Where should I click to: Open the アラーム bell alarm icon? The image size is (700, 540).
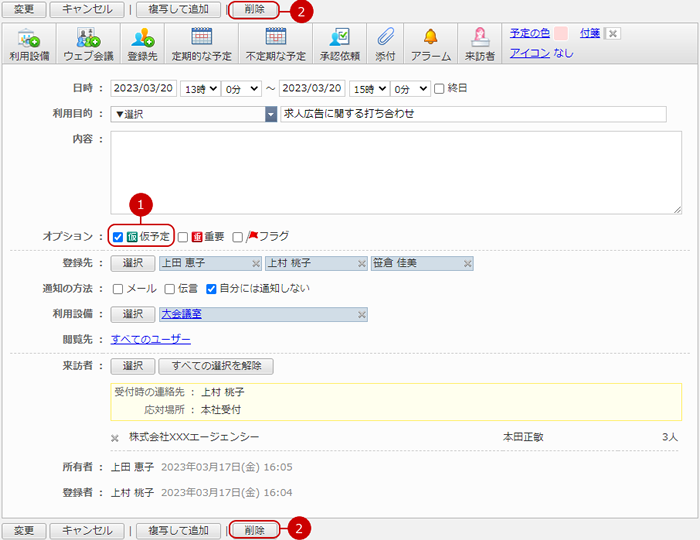tap(430, 39)
